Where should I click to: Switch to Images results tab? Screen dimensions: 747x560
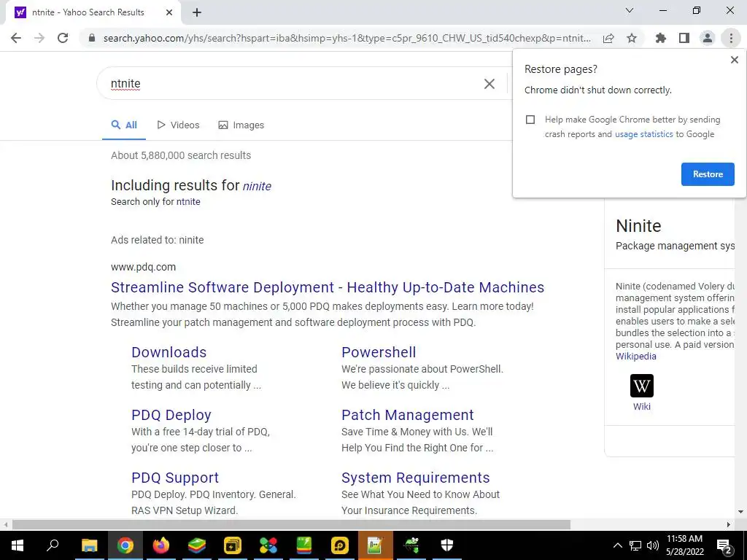click(x=241, y=125)
